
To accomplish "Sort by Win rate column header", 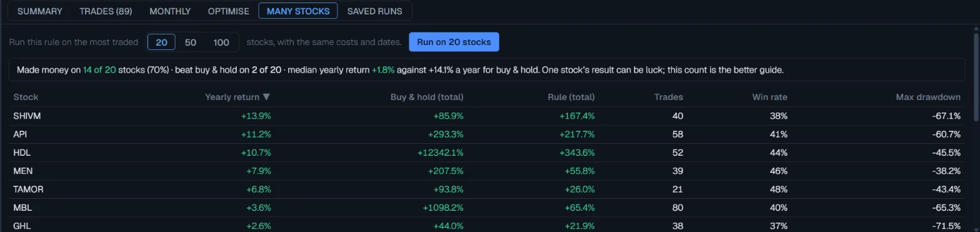I will [769, 97].
